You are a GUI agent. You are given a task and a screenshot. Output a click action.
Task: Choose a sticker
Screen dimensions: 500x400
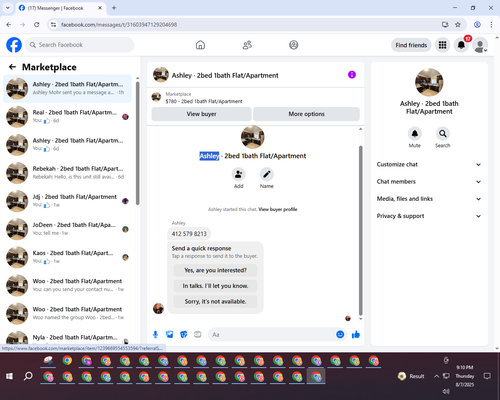184,334
